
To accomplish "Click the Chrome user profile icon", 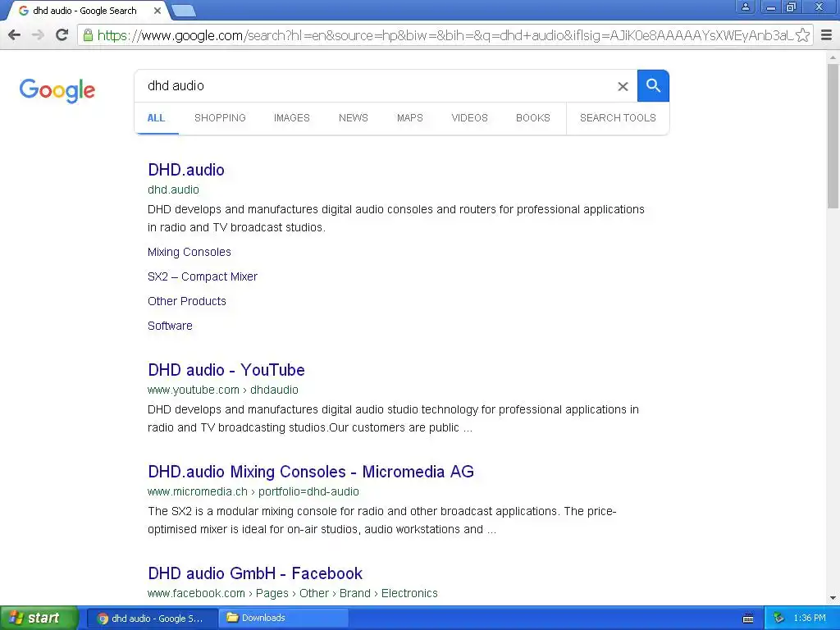I will click(x=746, y=7).
